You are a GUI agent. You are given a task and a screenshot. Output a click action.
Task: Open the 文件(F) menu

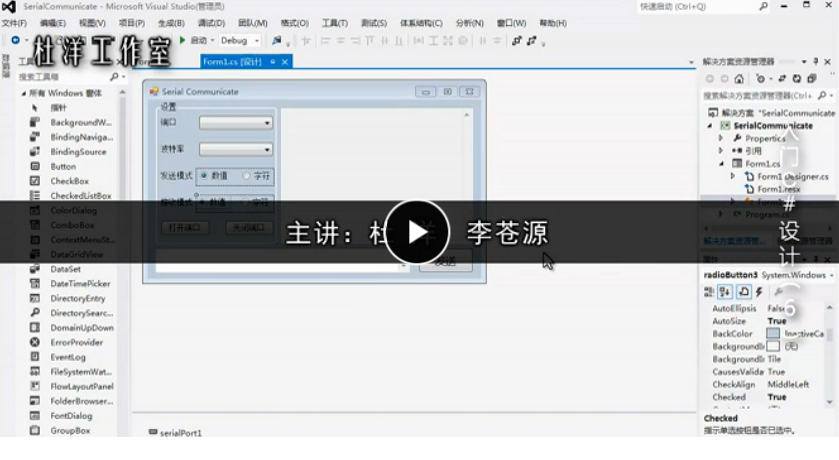(x=14, y=23)
